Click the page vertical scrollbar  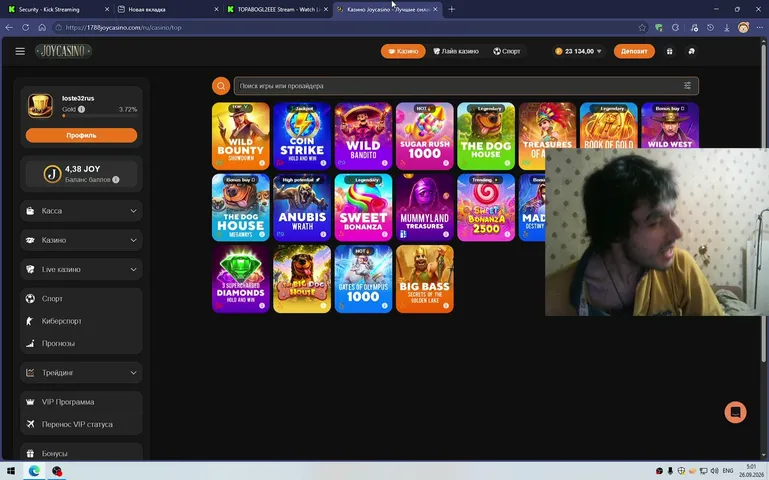pos(763,201)
